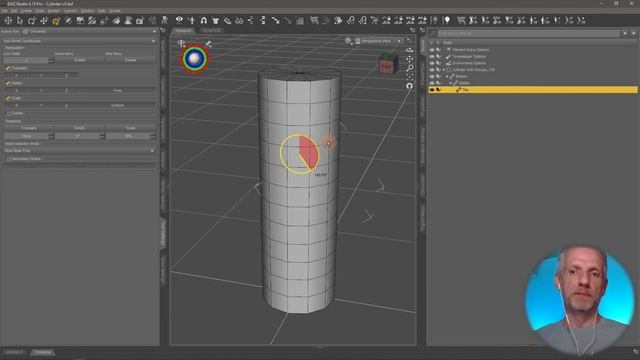The height and width of the screenshot is (360, 640).
Task: Open the Edit menu
Action: point(14,11)
